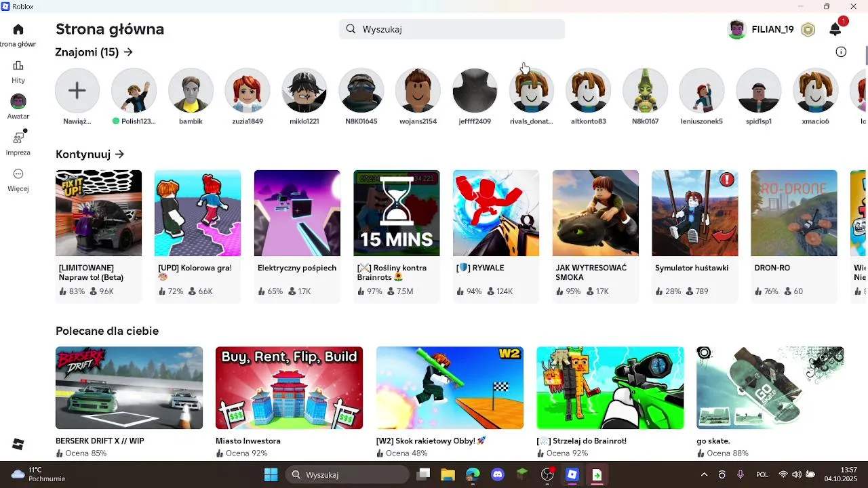Open the Hity charts sidebar icon
868x488 pixels.
18,66
